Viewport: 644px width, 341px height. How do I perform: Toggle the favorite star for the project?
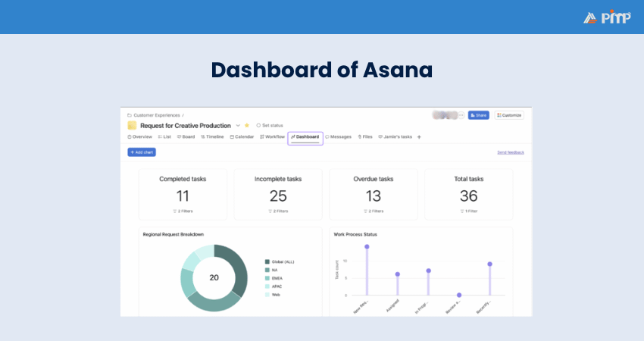(x=247, y=125)
